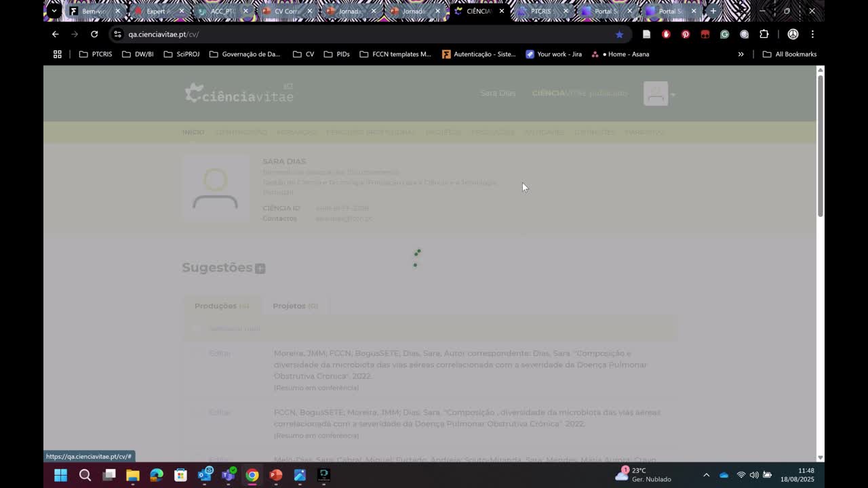The image size is (868, 488).
Task: Switch to the CV Corr browser tab
Action: [285, 11]
